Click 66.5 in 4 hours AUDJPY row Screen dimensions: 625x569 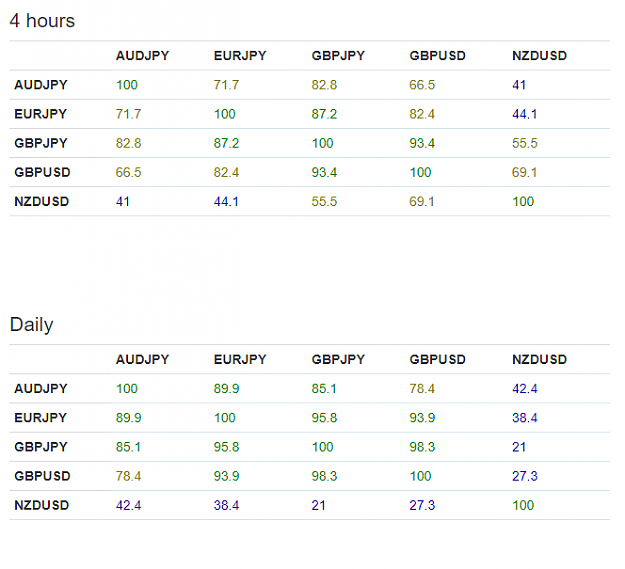(422, 85)
